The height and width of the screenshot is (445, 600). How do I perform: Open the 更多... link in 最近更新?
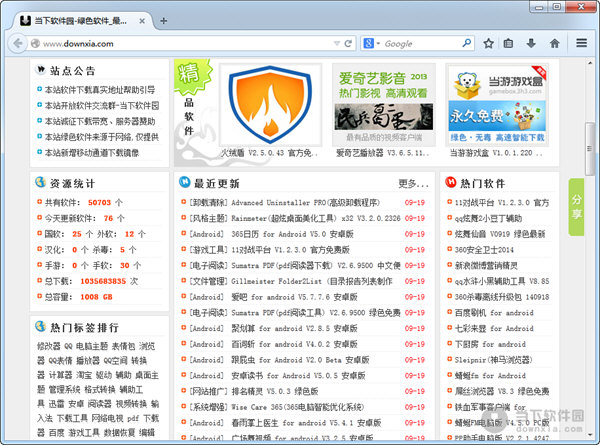[413, 184]
